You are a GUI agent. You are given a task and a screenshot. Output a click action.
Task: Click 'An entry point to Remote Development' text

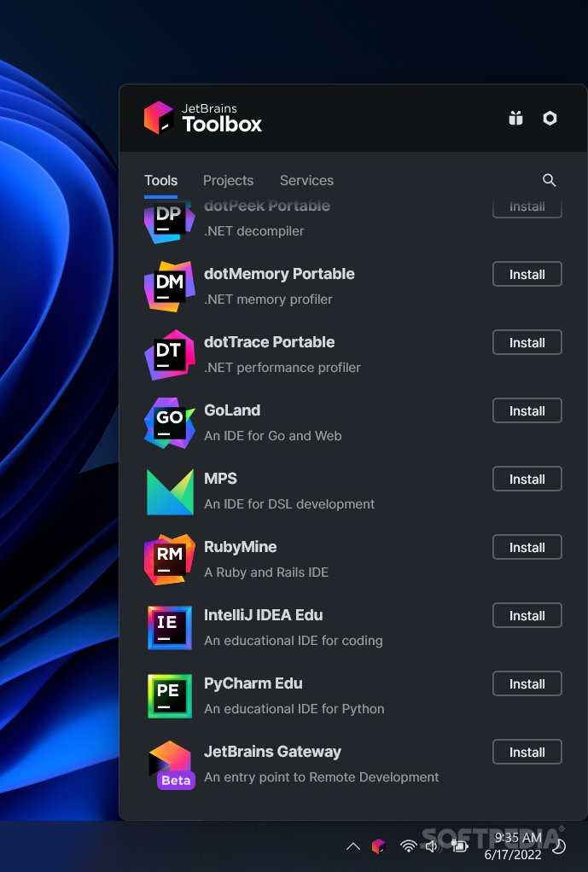(322, 777)
